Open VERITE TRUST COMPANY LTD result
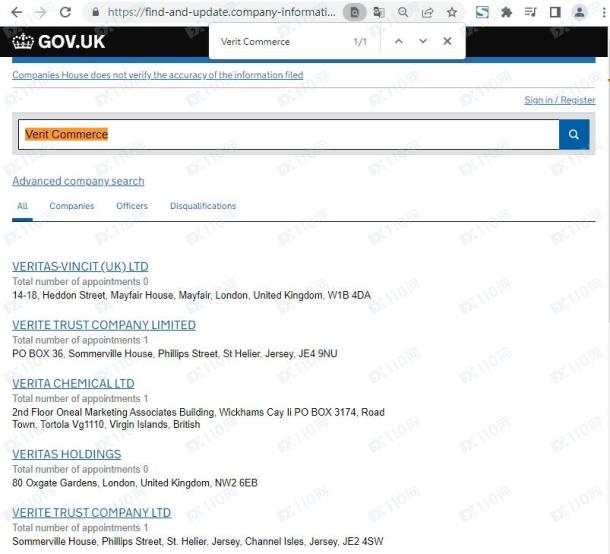Screen dimensions: 610x554 tap(91, 512)
